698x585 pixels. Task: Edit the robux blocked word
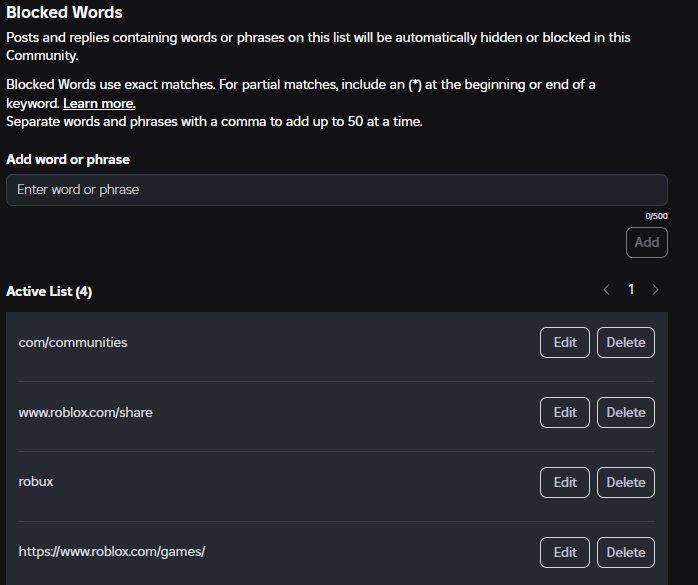[565, 482]
